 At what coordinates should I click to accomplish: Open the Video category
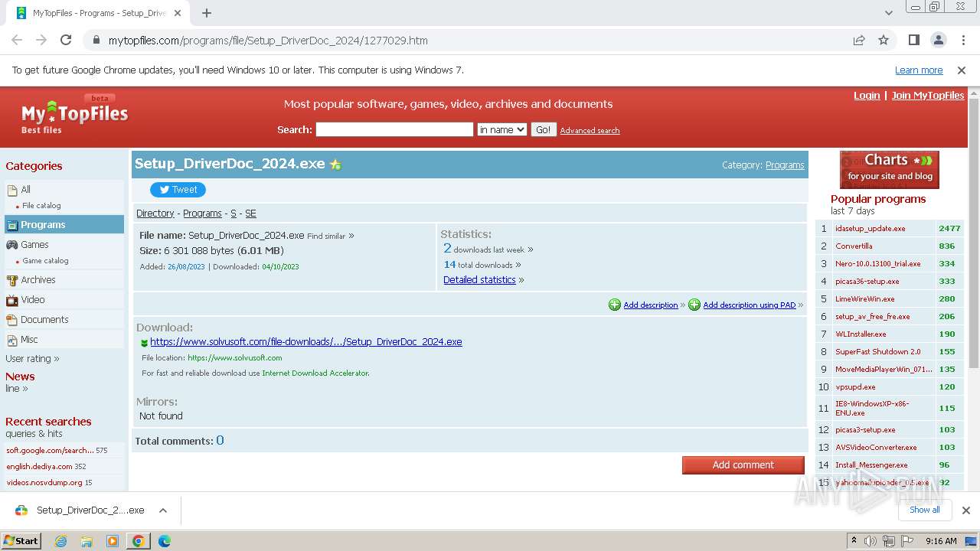coord(33,300)
